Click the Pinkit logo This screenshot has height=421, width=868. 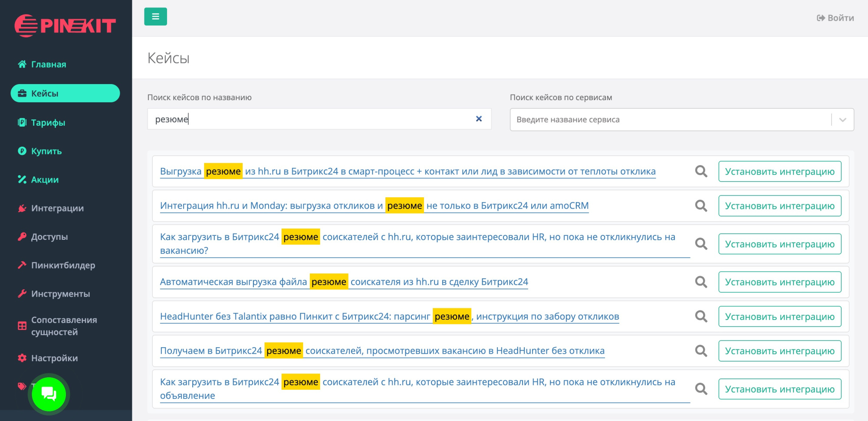(x=65, y=26)
